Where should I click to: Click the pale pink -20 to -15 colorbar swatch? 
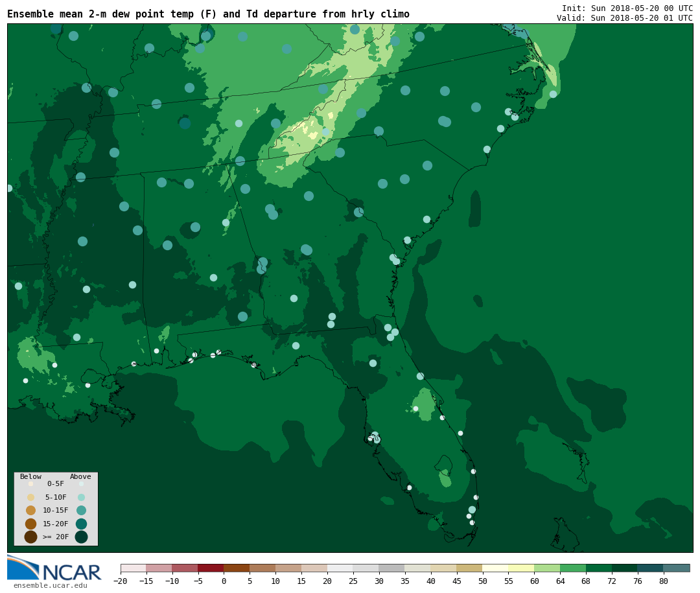point(134,568)
